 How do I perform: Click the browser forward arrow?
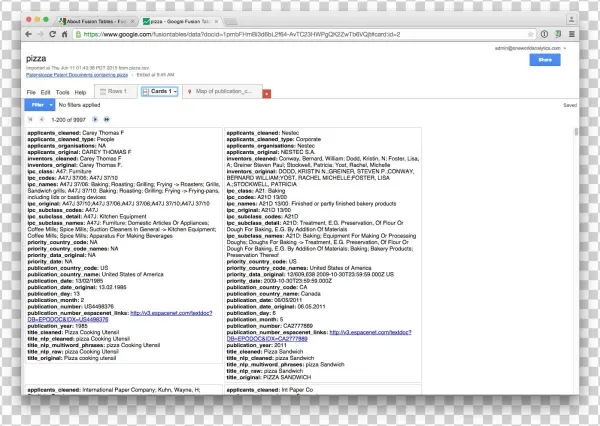(x=41, y=34)
